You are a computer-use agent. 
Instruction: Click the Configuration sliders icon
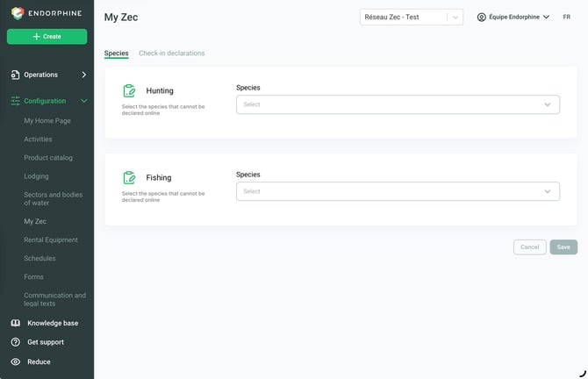(16, 101)
